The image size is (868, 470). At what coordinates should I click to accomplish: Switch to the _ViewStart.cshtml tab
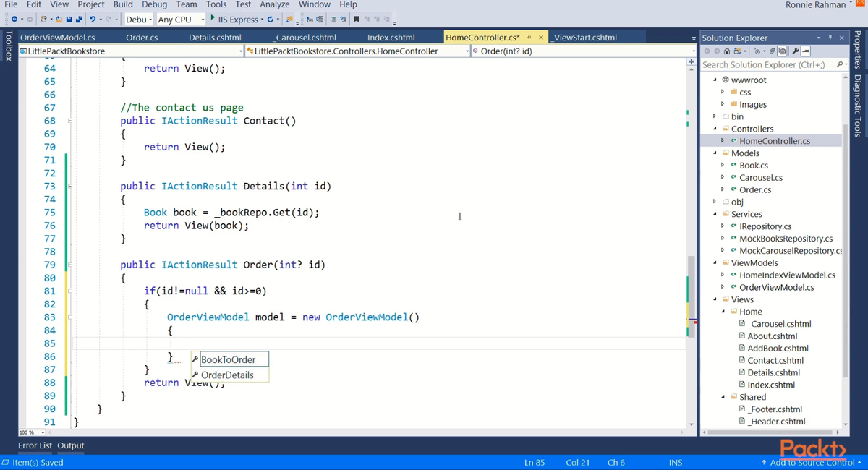pos(584,38)
